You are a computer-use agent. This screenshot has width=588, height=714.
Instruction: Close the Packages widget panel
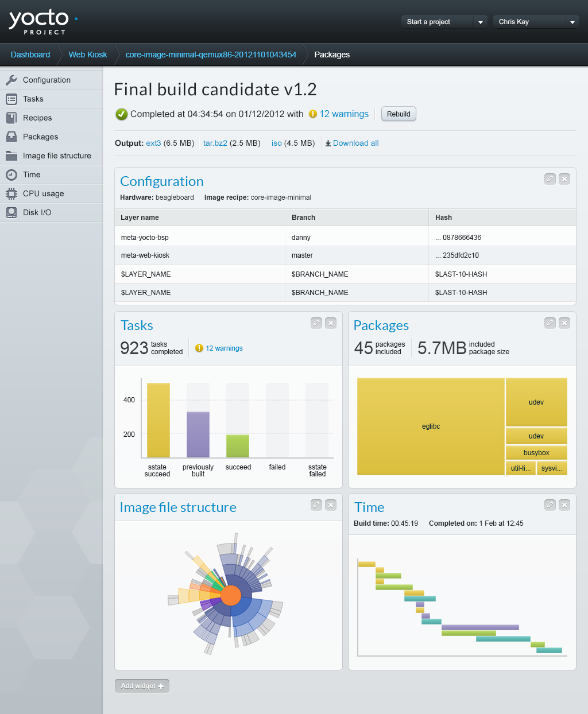tap(564, 323)
